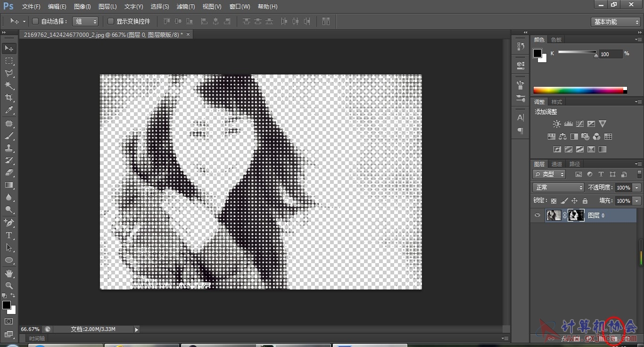
Task: Toggle lock all padlock icon
Action: click(x=585, y=201)
